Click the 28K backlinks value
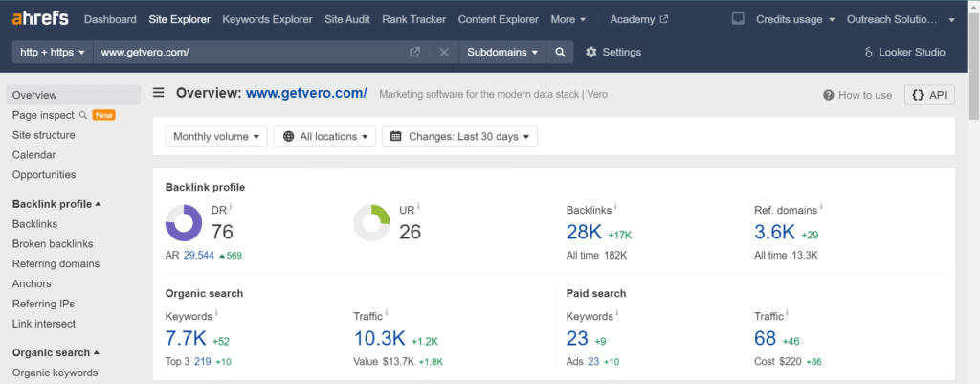This screenshot has width=980, height=384. pos(584,232)
